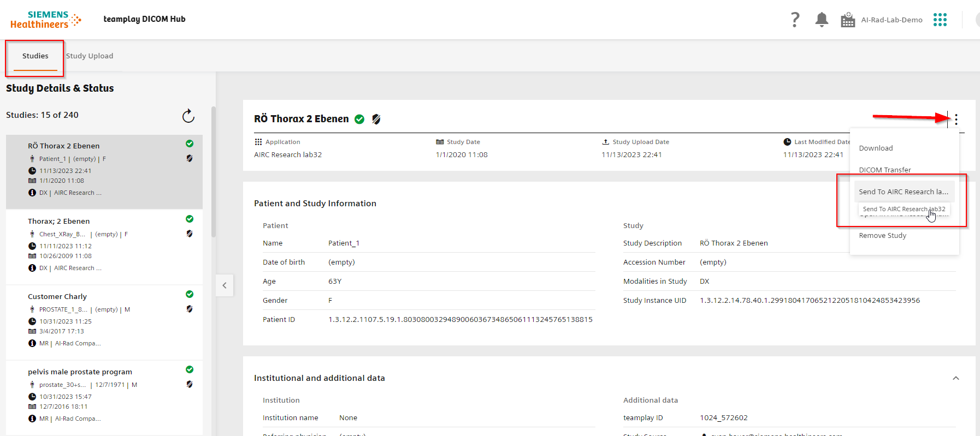
Task: Switch to the Studies tab
Action: tap(36, 56)
